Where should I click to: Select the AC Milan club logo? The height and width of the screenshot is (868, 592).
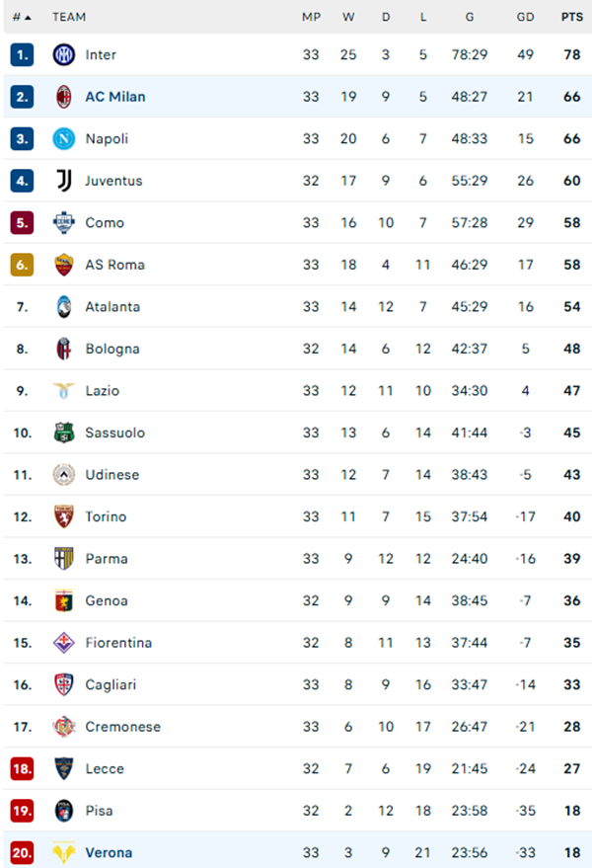[63, 97]
